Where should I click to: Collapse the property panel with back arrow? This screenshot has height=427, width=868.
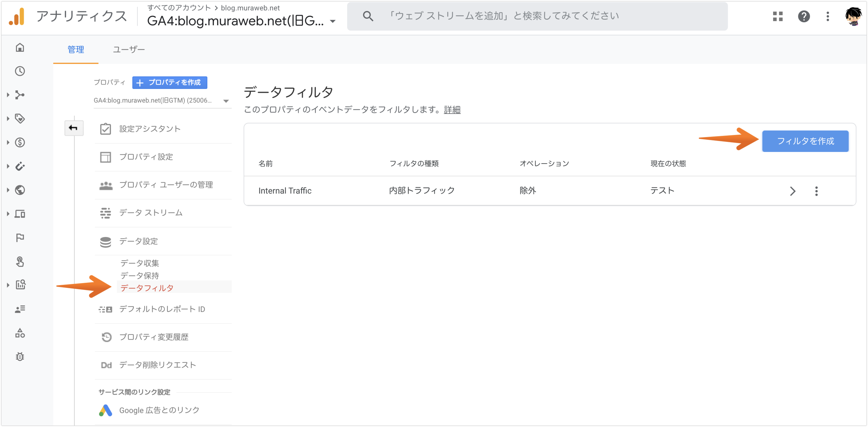coord(74,128)
